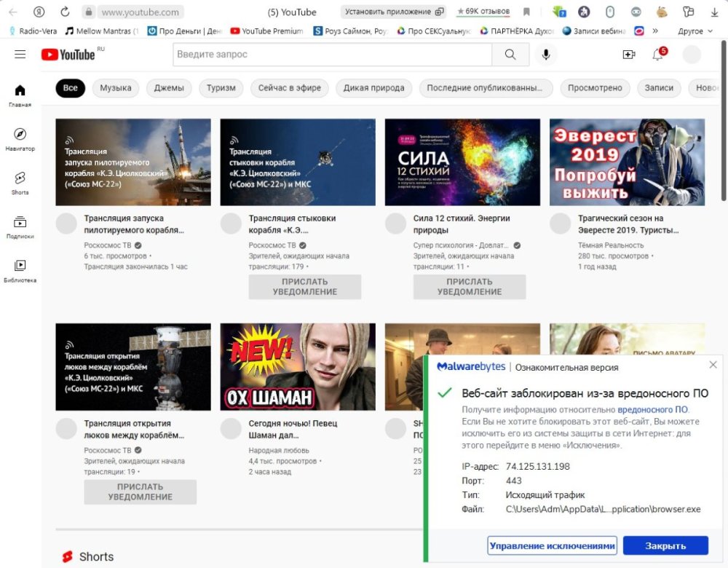Open the Навигатор section
728x568 pixels.
click(20, 138)
